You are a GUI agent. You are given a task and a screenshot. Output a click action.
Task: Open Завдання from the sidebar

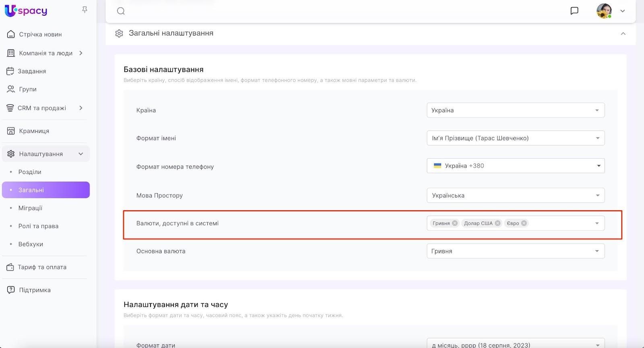[32, 71]
